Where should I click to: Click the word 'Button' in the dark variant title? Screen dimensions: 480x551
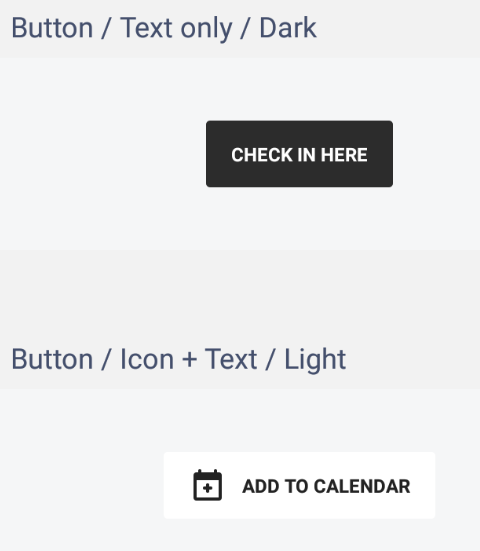[x=52, y=28]
